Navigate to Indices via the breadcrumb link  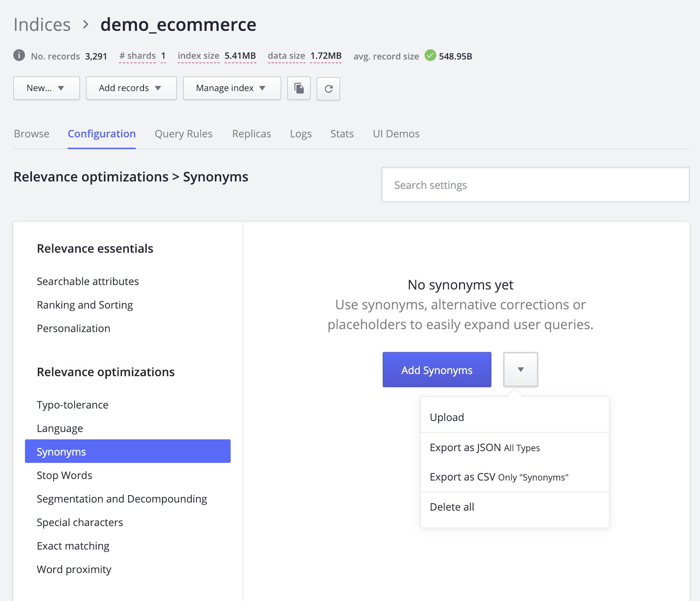(x=42, y=24)
